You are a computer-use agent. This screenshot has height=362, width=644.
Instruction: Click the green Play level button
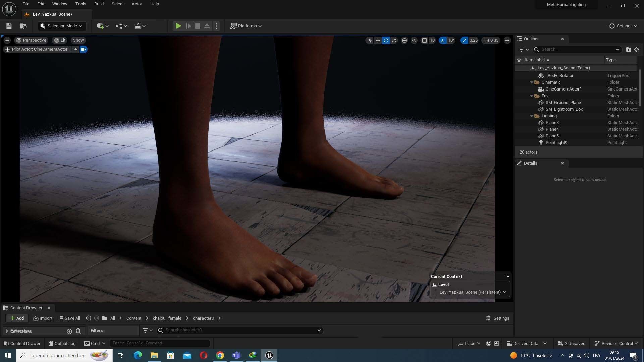tap(178, 26)
